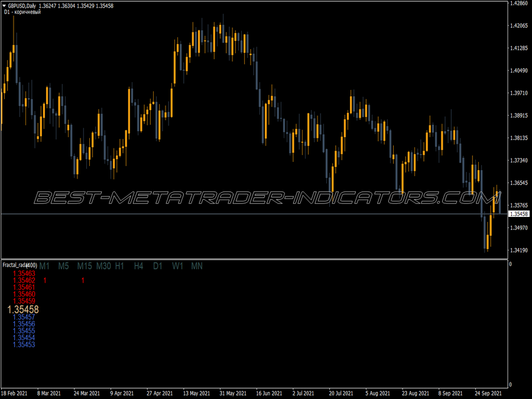
Task: Click the 1.42065 price axis label
Action: tap(519, 25)
